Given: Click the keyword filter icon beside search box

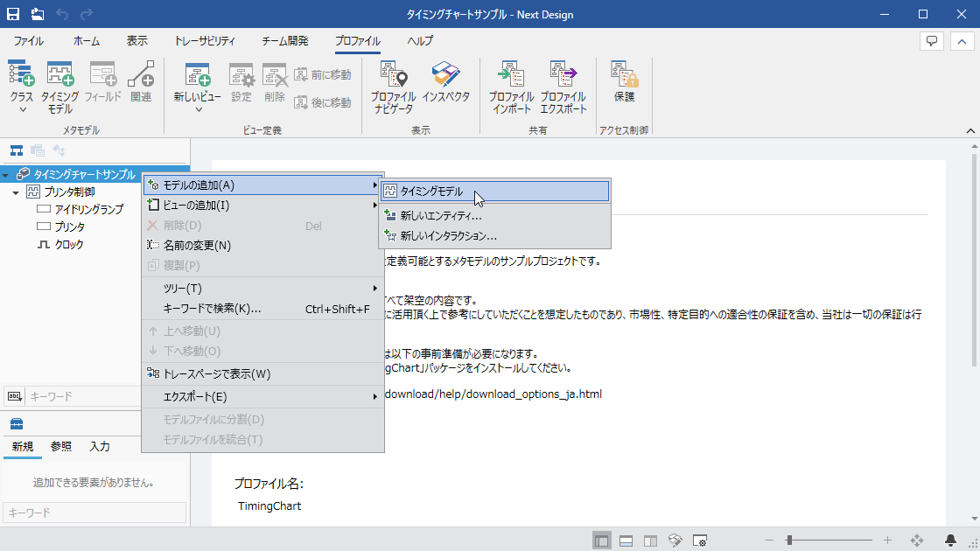Looking at the screenshot, I should [x=14, y=396].
